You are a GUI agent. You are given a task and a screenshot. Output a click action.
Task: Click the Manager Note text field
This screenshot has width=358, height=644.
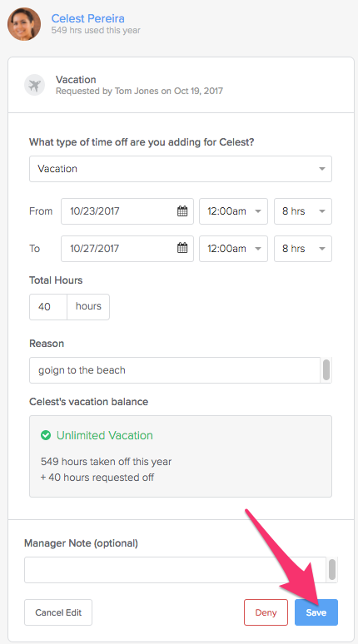pos(175,570)
